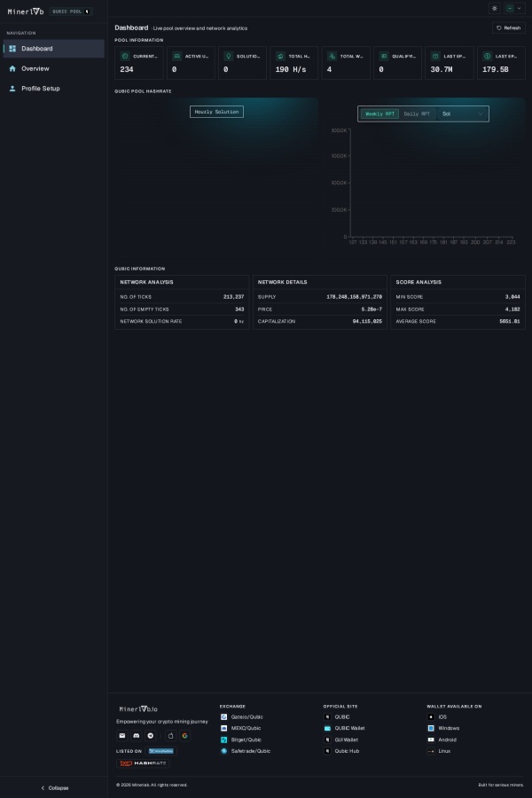Open the GUI Wallet link
Image resolution: width=532 pixels, height=798 pixels.
point(341,739)
